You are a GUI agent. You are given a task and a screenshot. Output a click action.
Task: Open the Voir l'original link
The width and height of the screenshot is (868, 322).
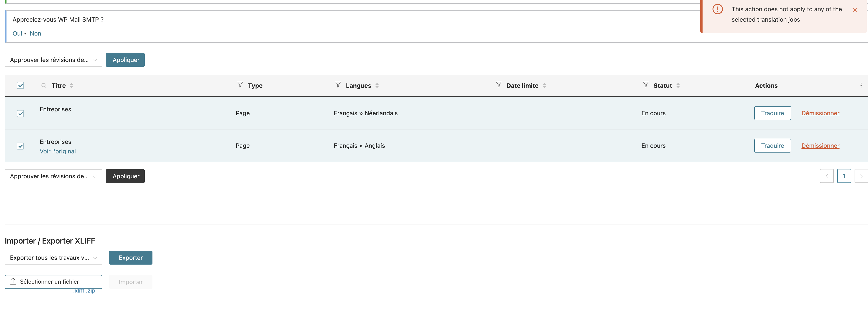point(58,151)
